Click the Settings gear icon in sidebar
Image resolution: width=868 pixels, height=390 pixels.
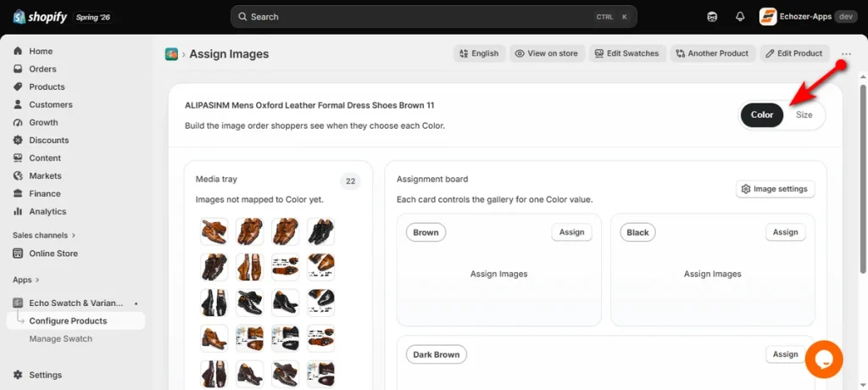click(x=18, y=375)
